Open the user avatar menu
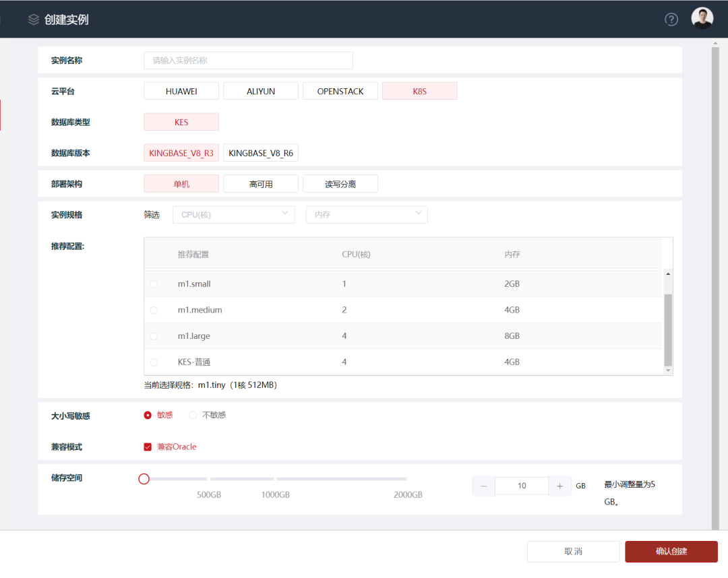Screen dimensions: 728x578 point(702,19)
